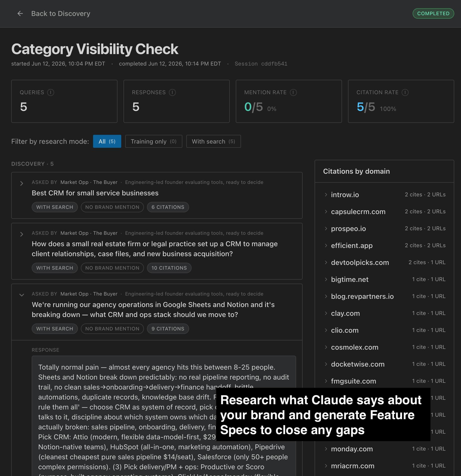Click '2 cites · 1 URL' beside devtoolpicks.com
The width and height of the screenshot is (461, 476).
click(427, 262)
